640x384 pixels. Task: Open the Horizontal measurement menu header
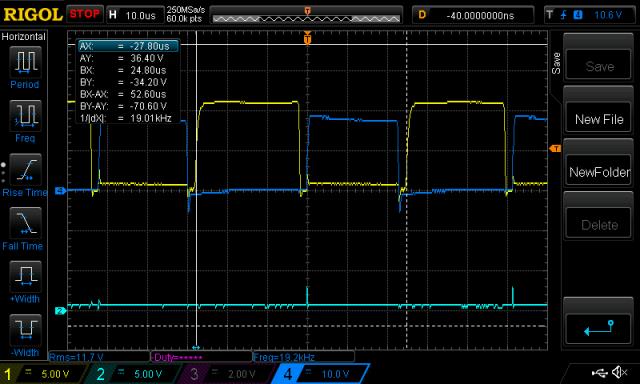tap(24, 37)
